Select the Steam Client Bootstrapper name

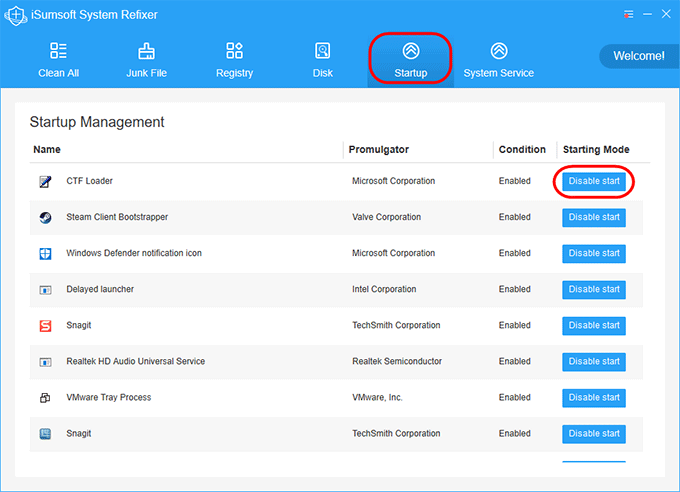pos(117,217)
